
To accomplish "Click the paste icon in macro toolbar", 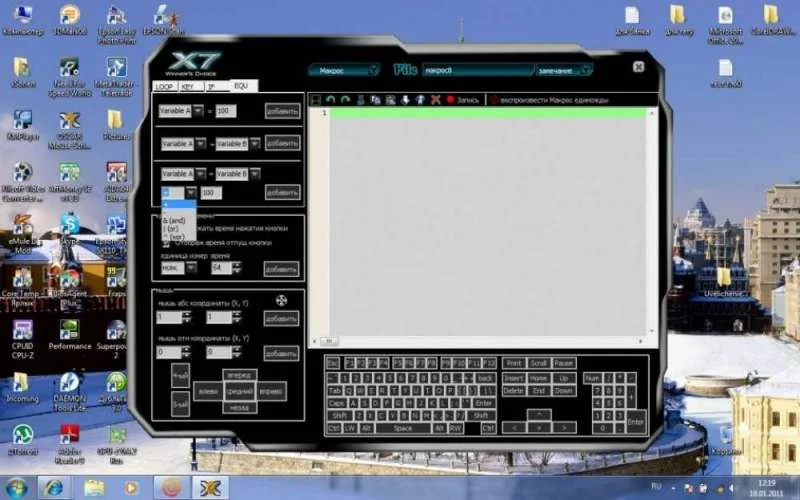I will (390, 100).
